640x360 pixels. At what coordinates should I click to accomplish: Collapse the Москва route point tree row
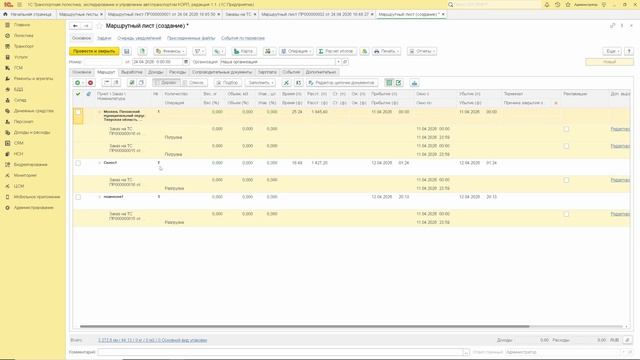(100, 112)
